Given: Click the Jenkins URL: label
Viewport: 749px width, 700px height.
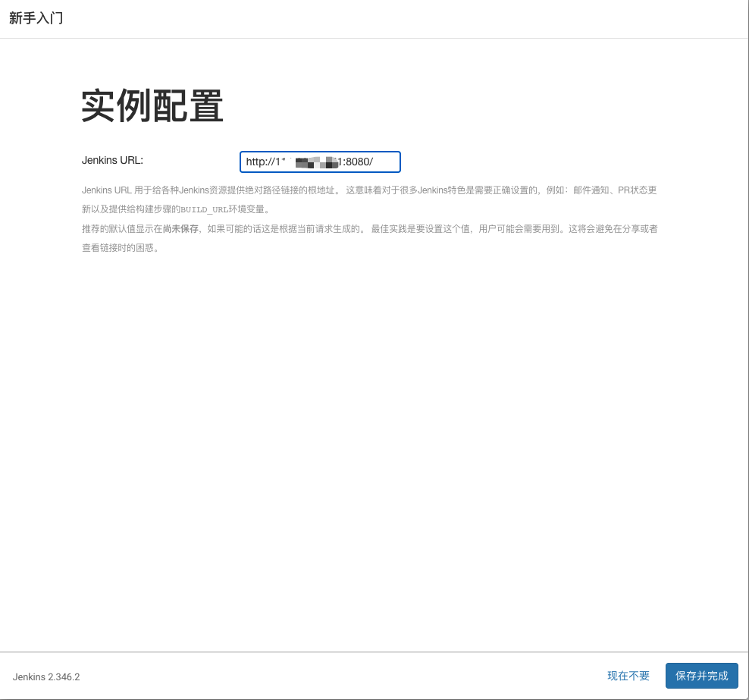Looking at the screenshot, I should pyautogui.click(x=112, y=161).
